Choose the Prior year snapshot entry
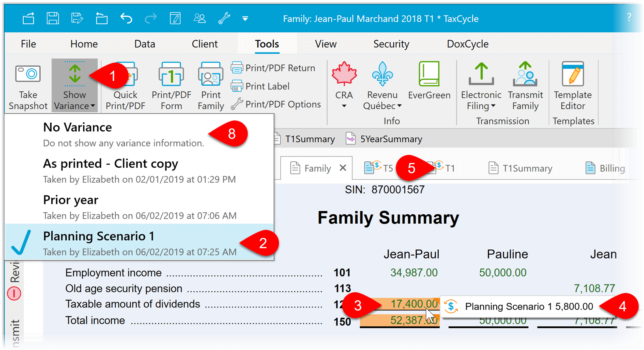Image resolution: width=644 pixels, height=350 pixels. [139, 207]
